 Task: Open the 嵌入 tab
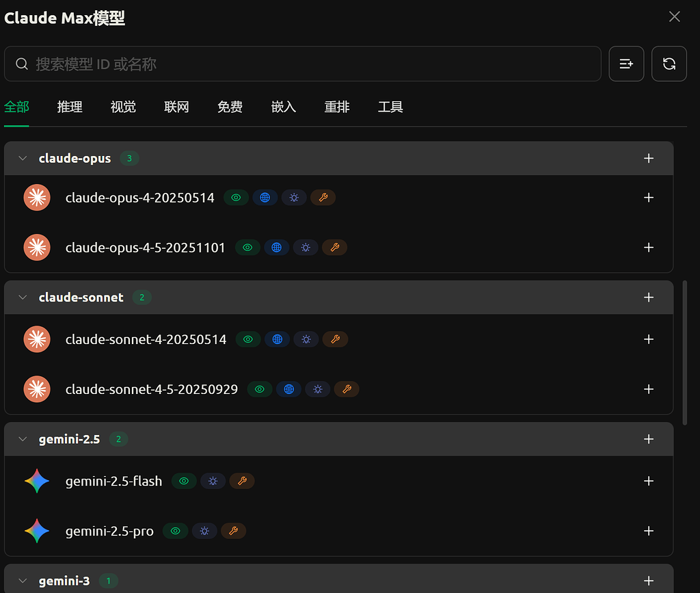pyautogui.click(x=284, y=107)
